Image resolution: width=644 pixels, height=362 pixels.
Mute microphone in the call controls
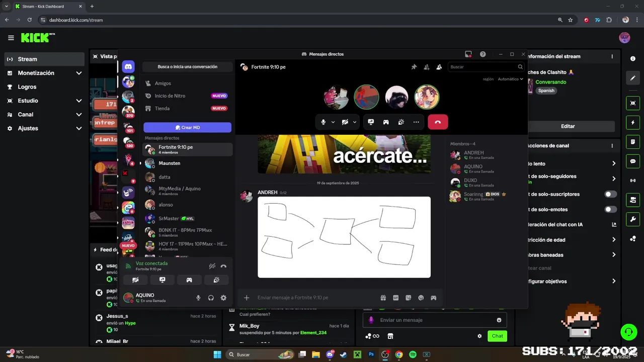click(324, 122)
